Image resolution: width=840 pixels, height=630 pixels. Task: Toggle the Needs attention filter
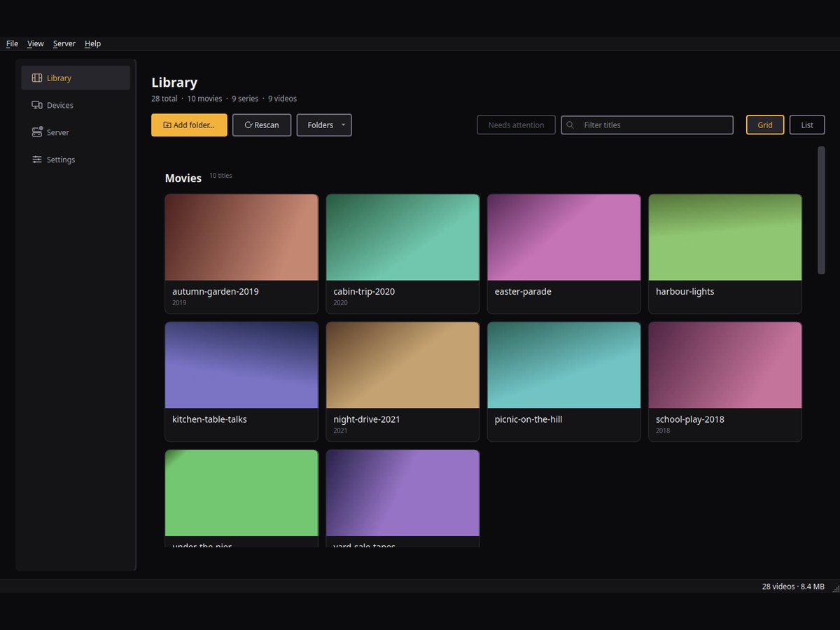[516, 125]
